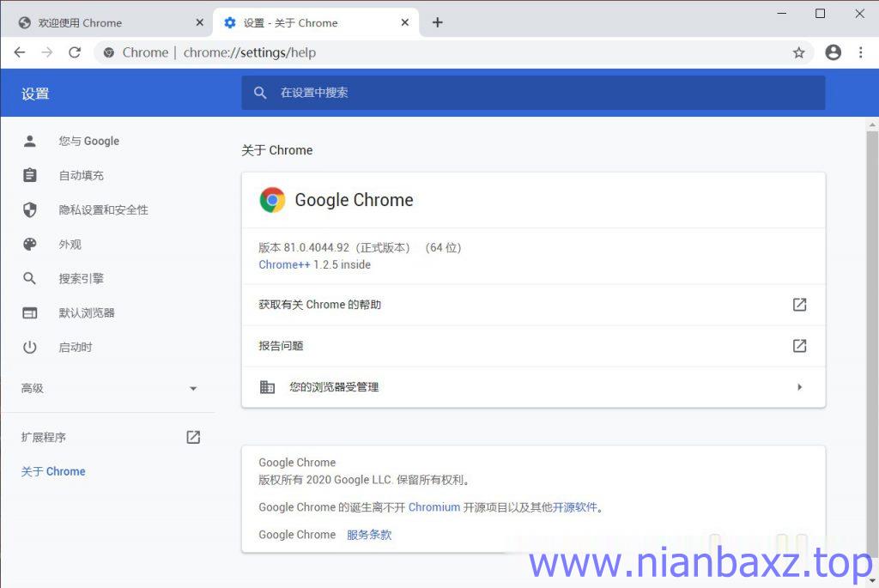Close the 欢迎使用 Chrome tab
This screenshot has height=588, width=879.
[x=199, y=22]
